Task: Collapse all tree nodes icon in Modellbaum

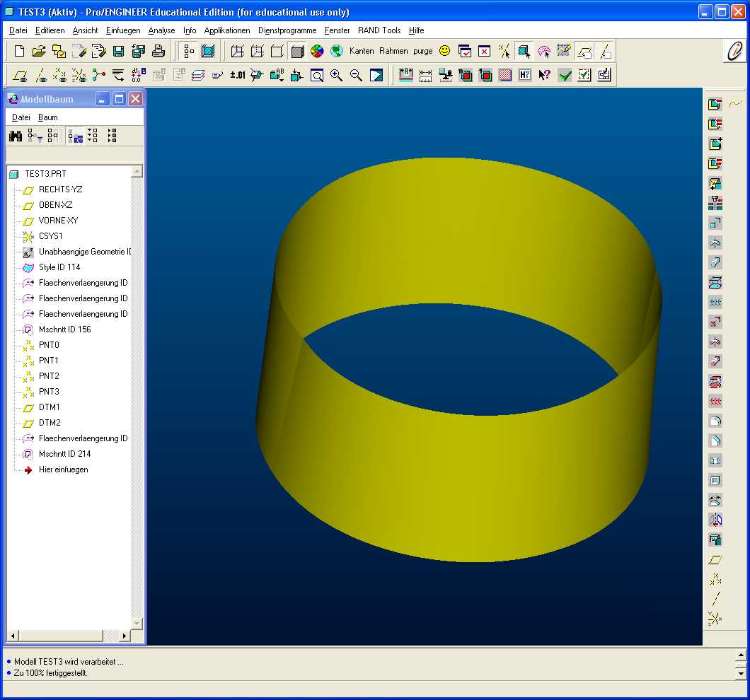Action: pos(112,136)
